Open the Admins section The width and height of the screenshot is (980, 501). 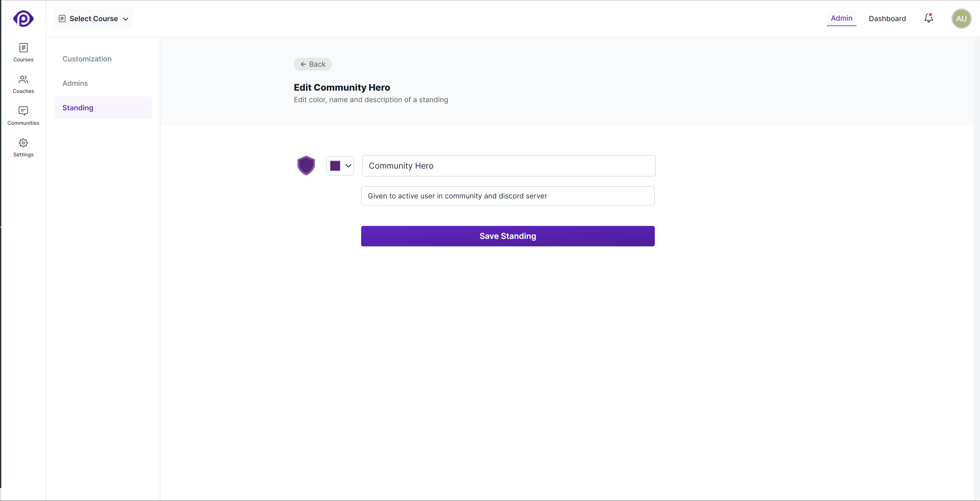click(75, 83)
